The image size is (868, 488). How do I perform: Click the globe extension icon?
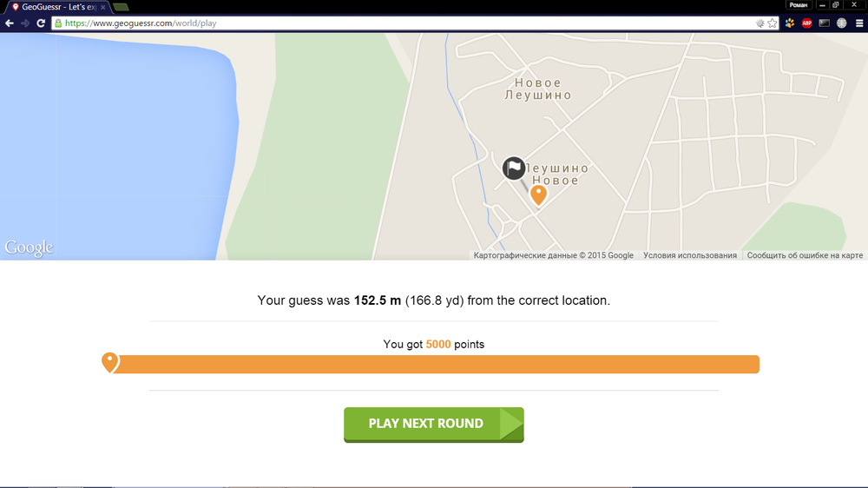click(x=841, y=23)
